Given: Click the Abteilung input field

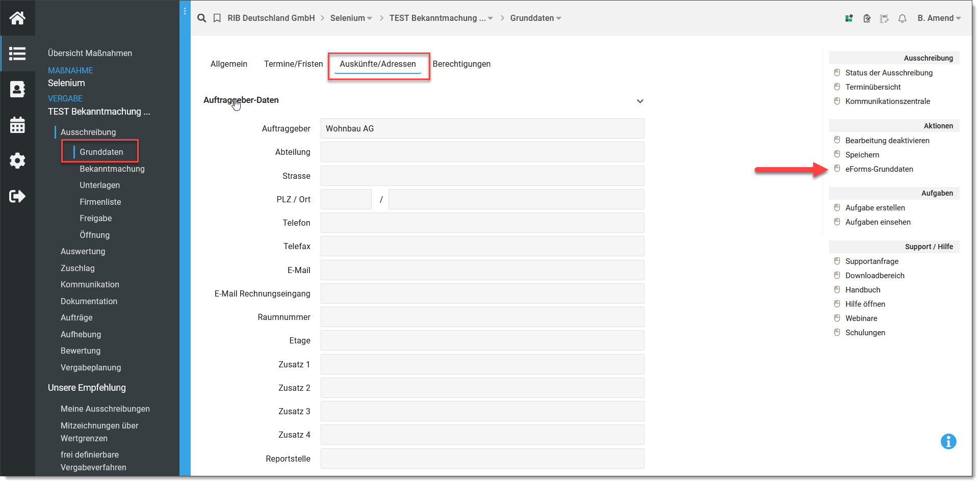Looking at the screenshot, I should 482,152.
